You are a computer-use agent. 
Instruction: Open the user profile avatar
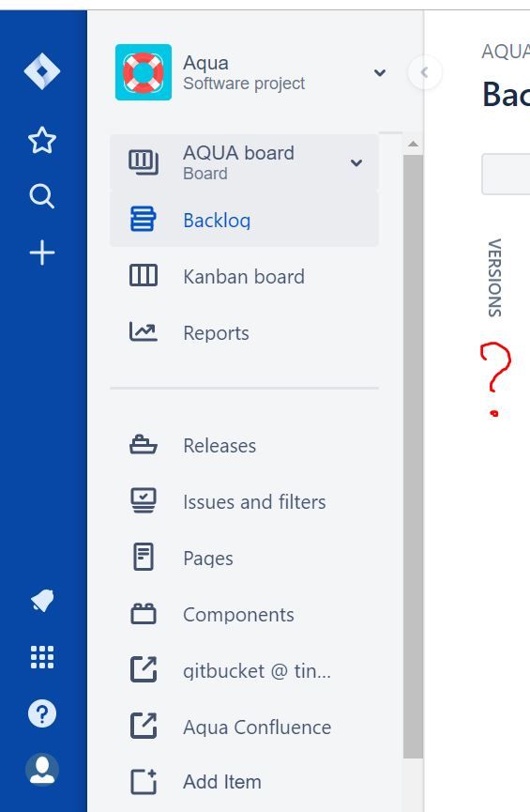[x=42, y=770]
